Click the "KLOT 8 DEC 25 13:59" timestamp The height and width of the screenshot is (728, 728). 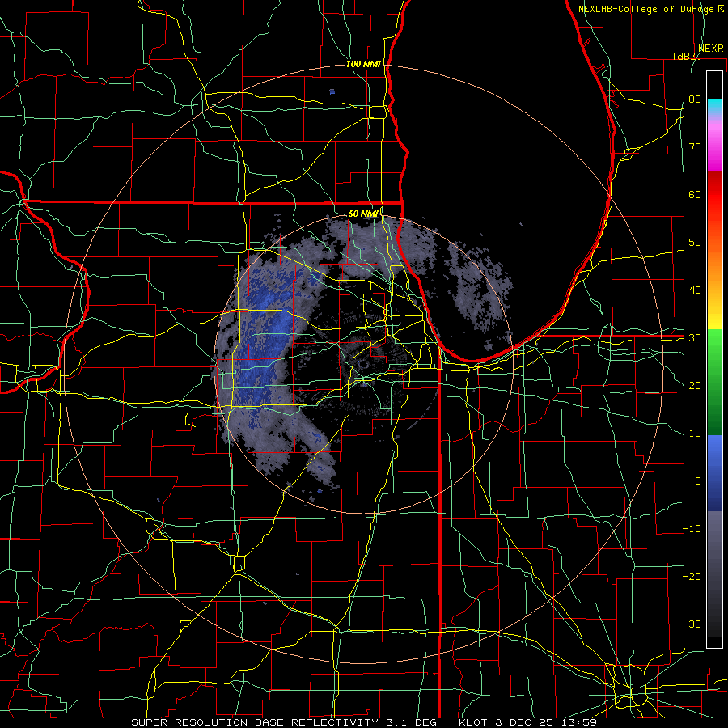(x=529, y=722)
